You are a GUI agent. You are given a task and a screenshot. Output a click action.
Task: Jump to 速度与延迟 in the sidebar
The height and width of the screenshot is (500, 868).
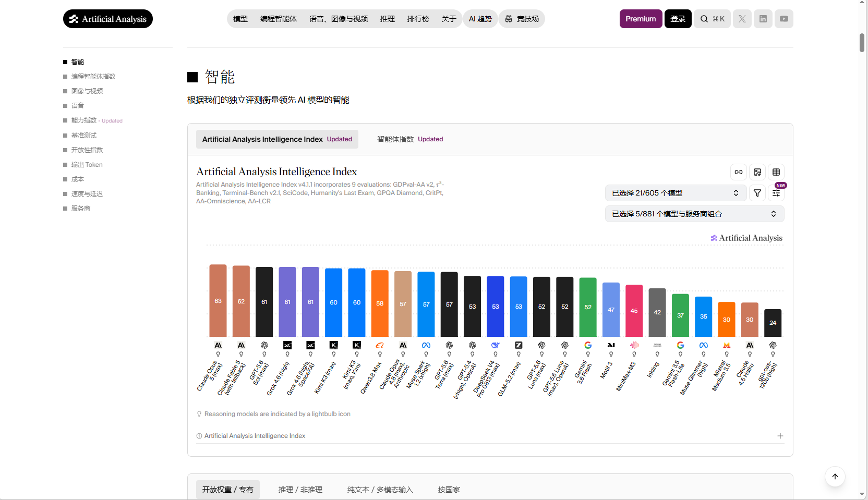tap(87, 194)
